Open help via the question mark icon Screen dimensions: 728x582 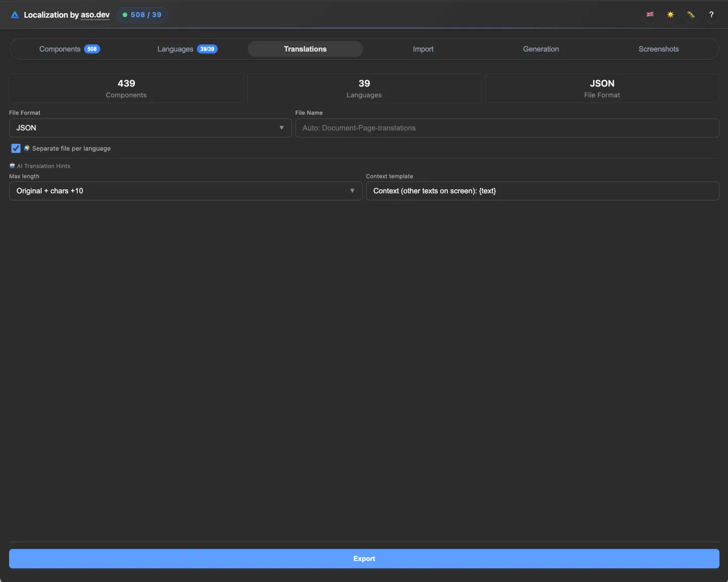coord(711,15)
